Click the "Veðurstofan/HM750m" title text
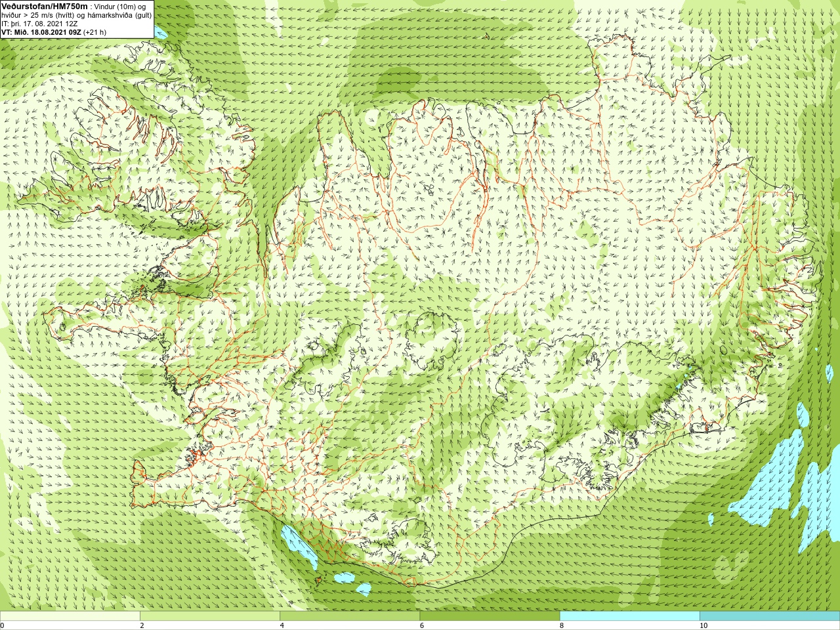Viewport: 840px width, 630px height. pyautogui.click(x=45, y=6)
